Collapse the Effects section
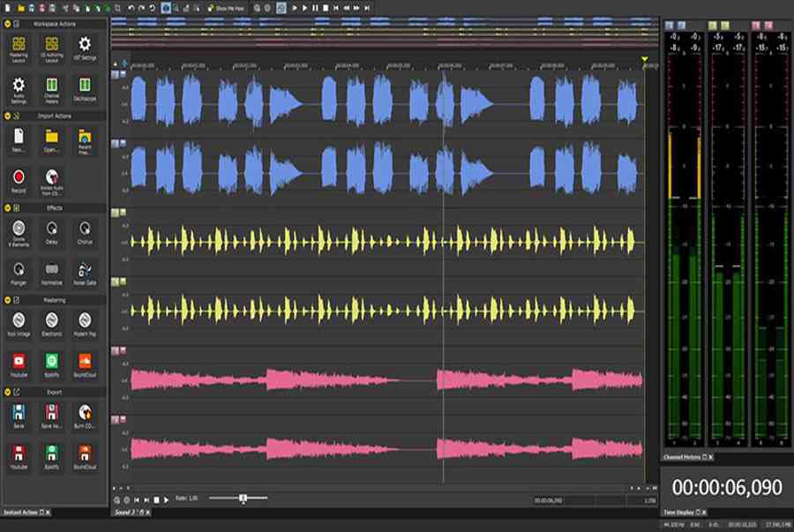Screen dimensions: 794x532 [7, 208]
